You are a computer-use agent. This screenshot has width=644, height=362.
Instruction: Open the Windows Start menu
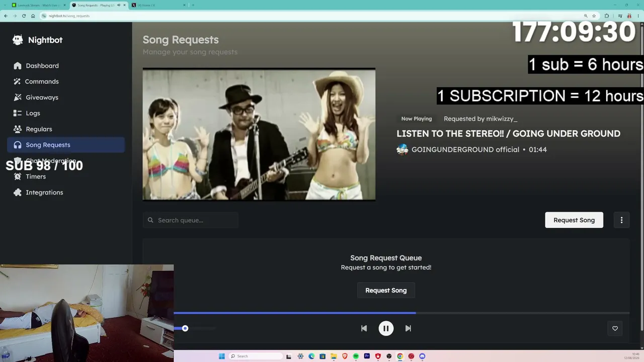click(221, 356)
